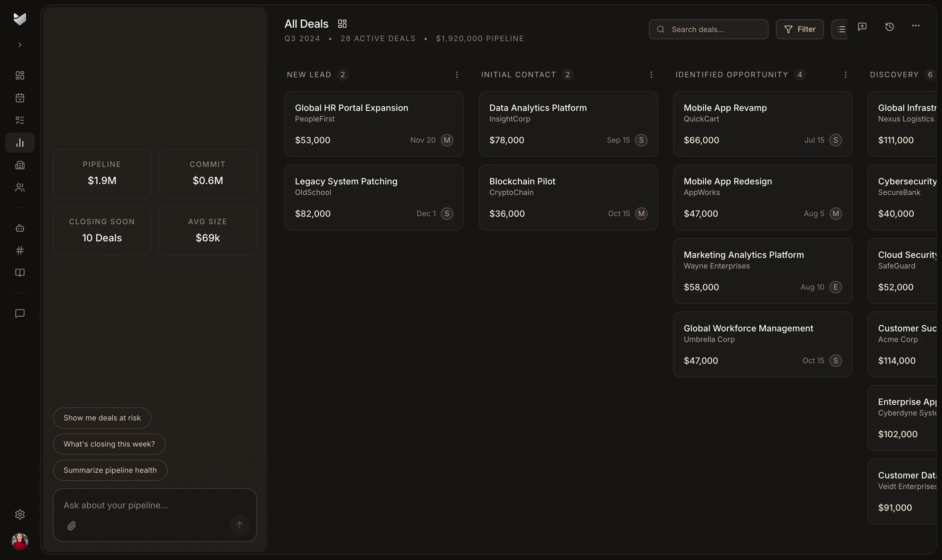Select the bar chart deals icon in sidebar

click(x=20, y=143)
